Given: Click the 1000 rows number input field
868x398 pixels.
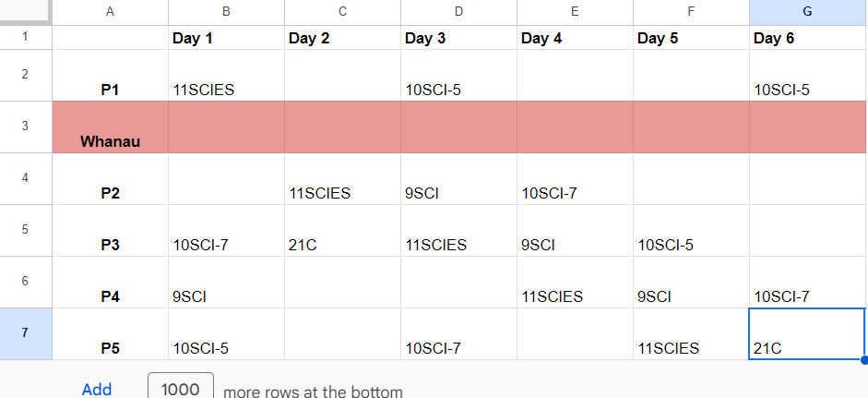Looking at the screenshot, I should (x=181, y=389).
